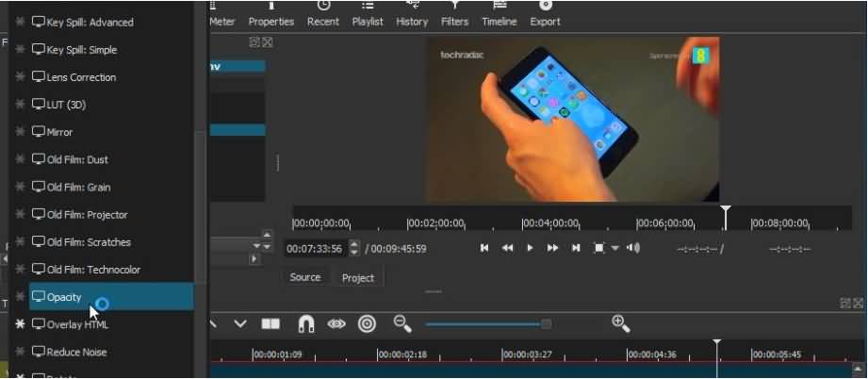Open the player zoom dropdown arrow
868x379 pixels.
click(615, 248)
